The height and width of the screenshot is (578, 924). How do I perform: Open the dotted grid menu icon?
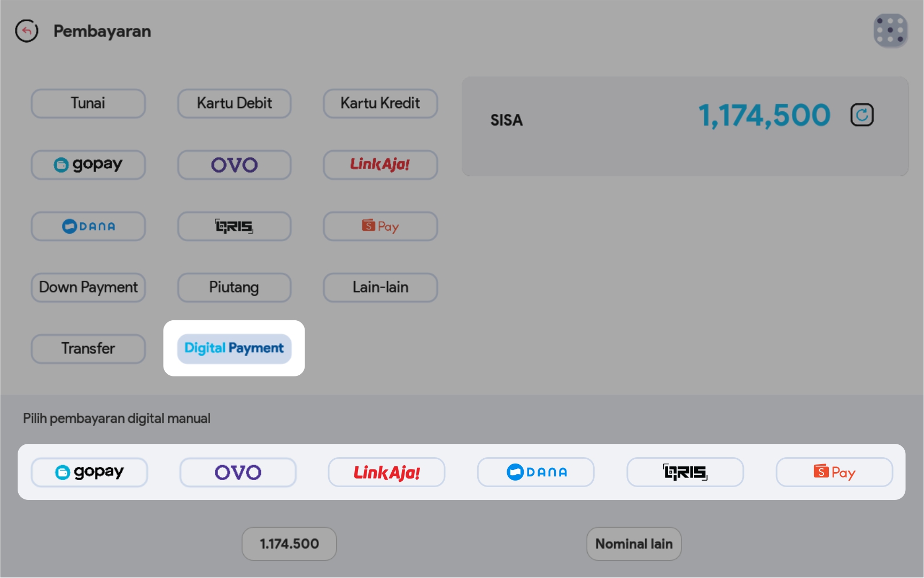coord(890,30)
